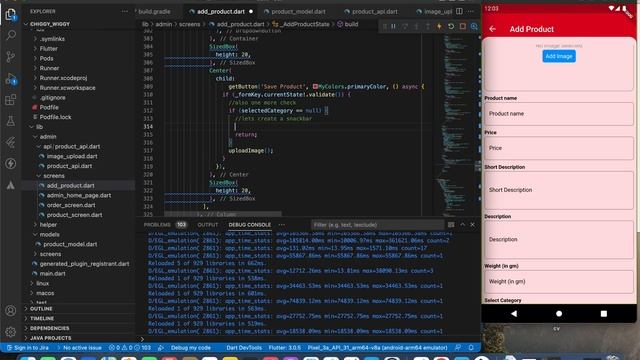Expand the TIMELINE section

click(x=42, y=318)
